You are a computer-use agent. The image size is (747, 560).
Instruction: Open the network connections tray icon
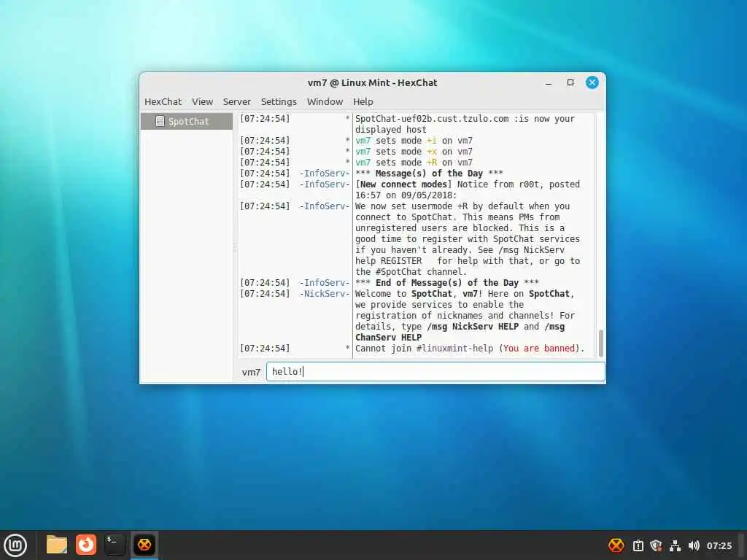675,545
